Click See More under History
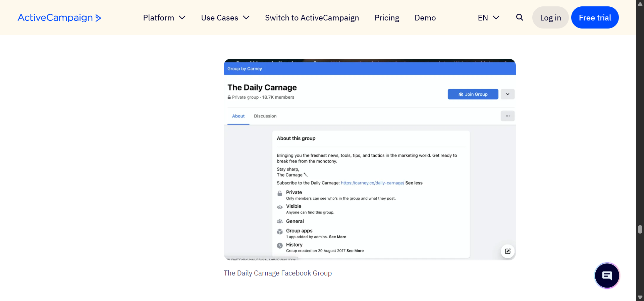This screenshot has height=301, width=644. [x=355, y=251]
